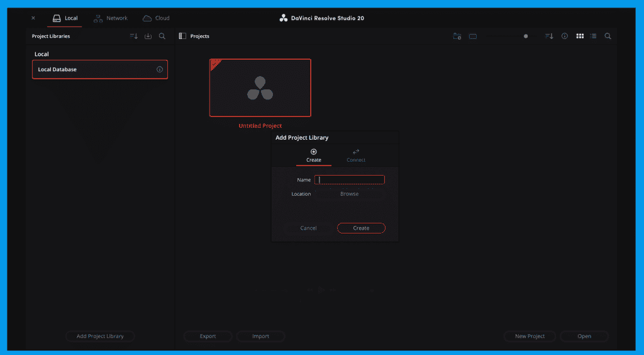The image size is (644, 355).
Task: Click the Export button
Action: tap(208, 336)
